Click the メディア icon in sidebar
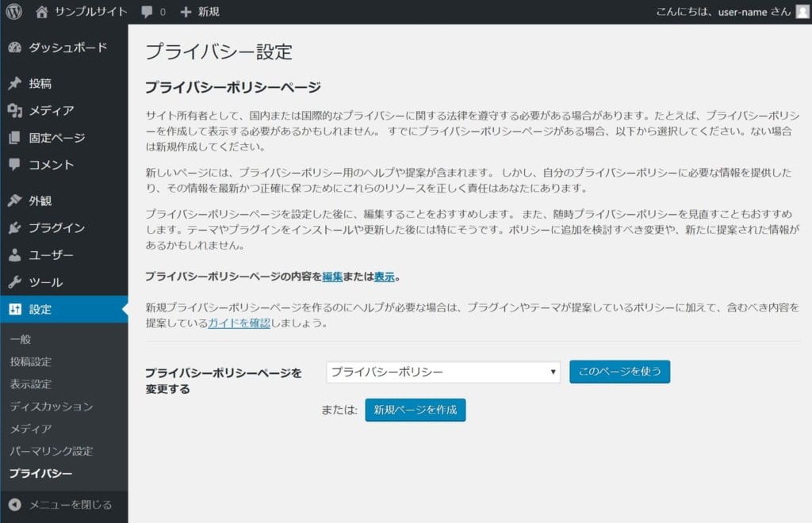The width and height of the screenshot is (812, 523). [14, 111]
